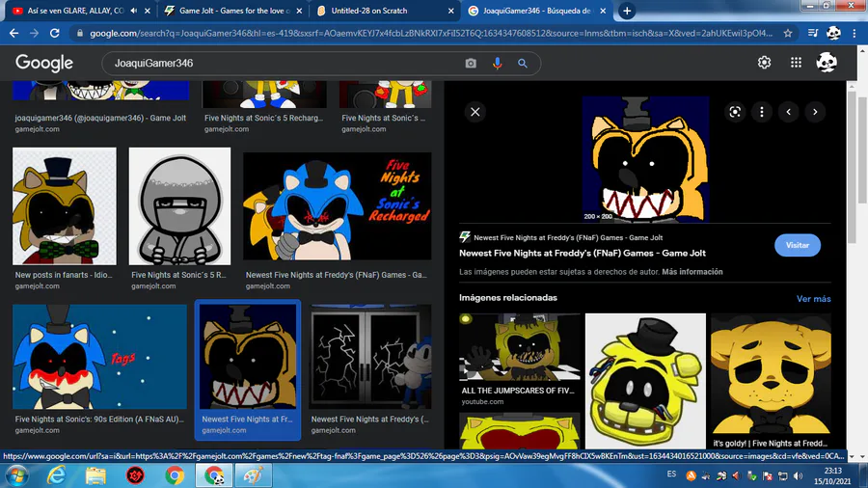The height and width of the screenshot is (488, 868).
Task: Open ALL THE JUMPSCARES related thumbnail
Action: coord(519,347)
